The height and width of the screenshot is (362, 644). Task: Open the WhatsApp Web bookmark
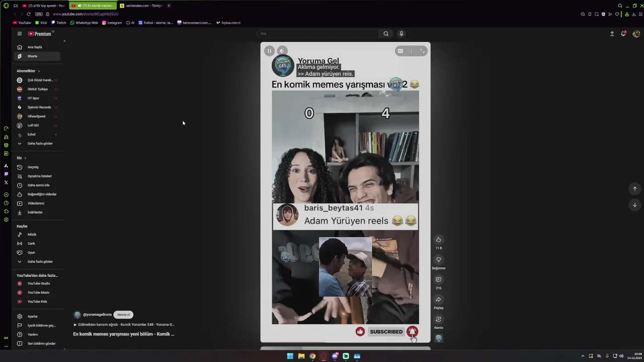point(84,23)
